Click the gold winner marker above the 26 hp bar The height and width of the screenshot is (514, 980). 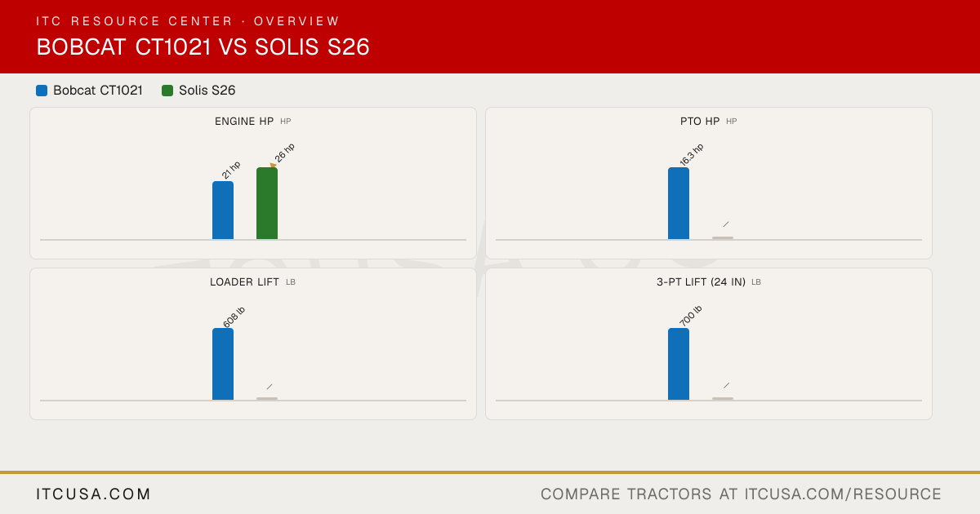click(x=273, y=165)
